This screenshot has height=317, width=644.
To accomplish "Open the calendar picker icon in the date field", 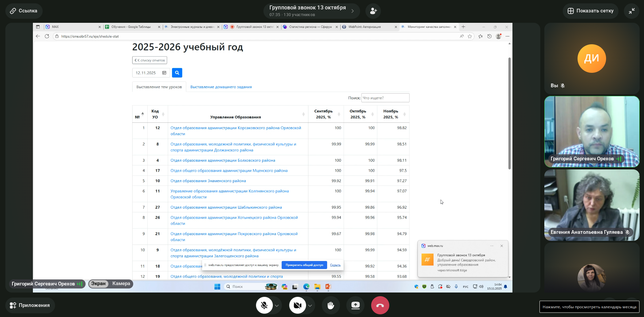I will click(x=164, y=73).
